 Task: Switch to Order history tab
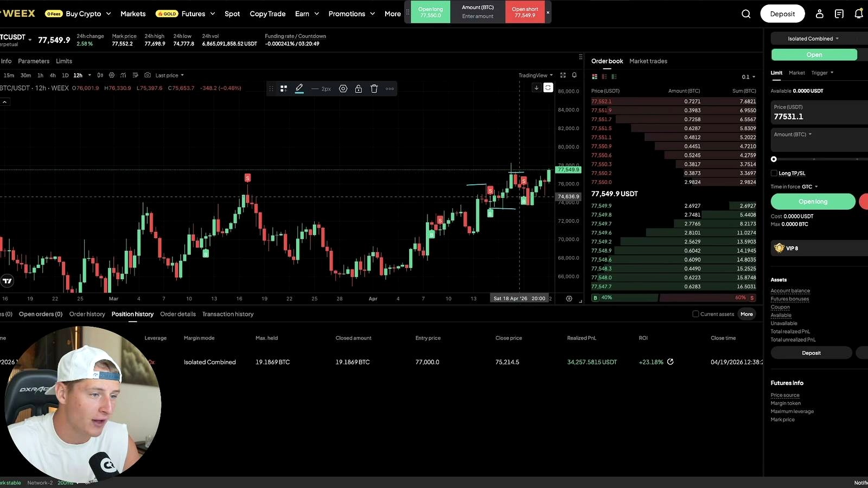87,314
